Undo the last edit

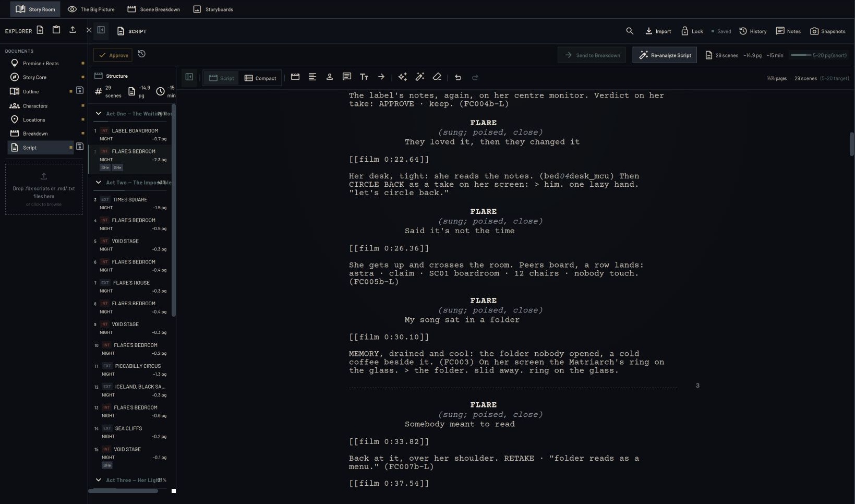pos(458,77)
